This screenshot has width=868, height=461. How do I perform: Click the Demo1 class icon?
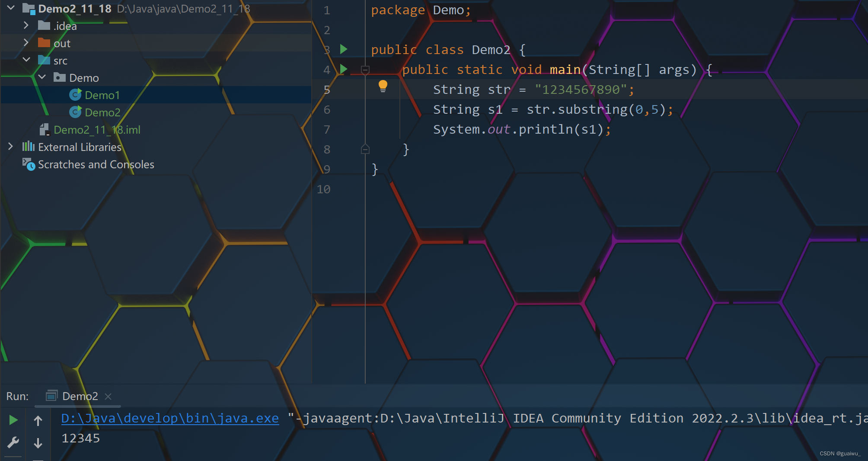pos(76,95)
